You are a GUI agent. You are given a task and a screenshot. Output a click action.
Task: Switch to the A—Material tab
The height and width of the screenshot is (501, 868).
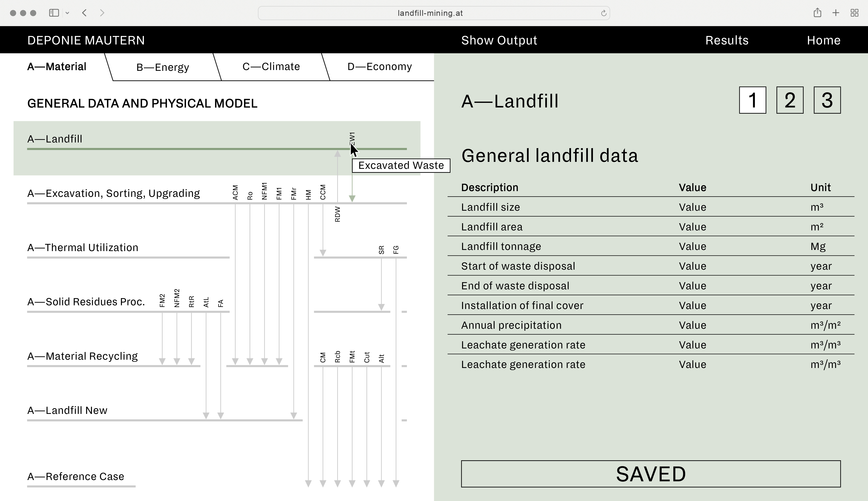(x=57, y=66)
